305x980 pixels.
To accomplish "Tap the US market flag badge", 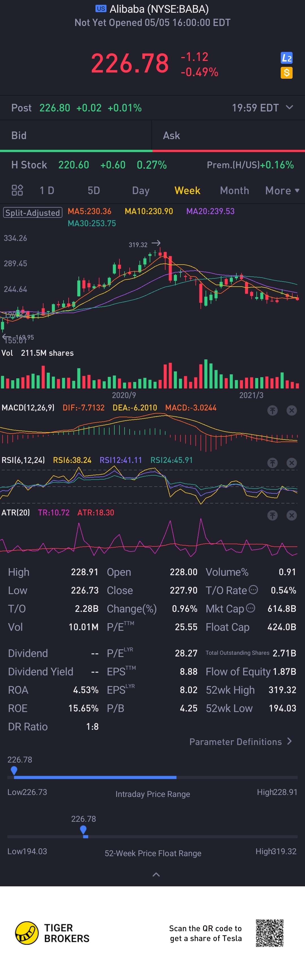I will click(101, 8).
